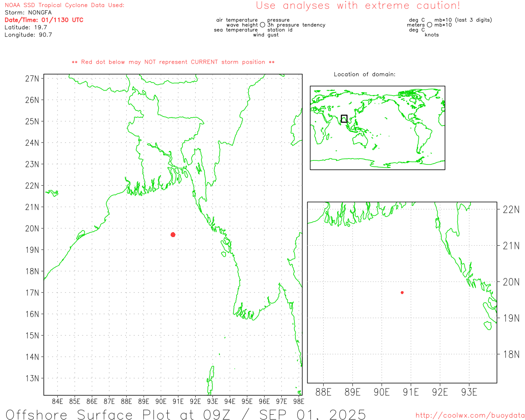
Task: Click the 17N latitude label on main map
Action: (32, 293)
